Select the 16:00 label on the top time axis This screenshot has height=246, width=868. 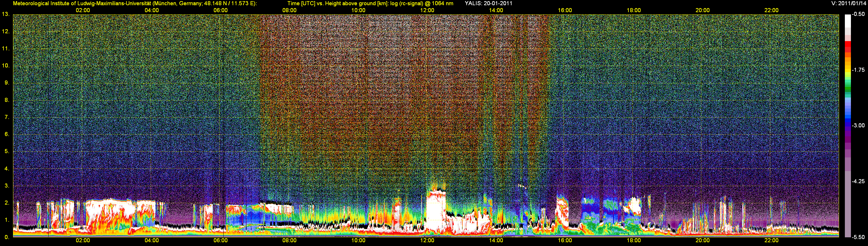565,10
